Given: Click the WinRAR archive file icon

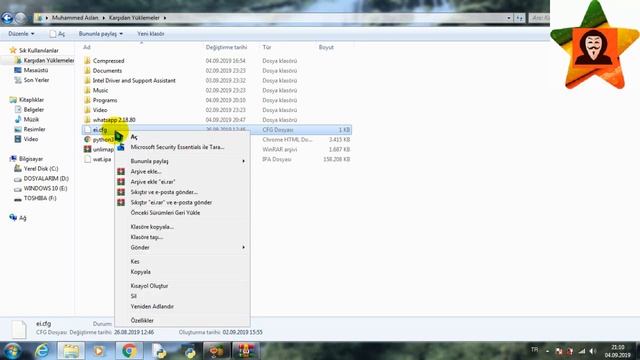Looking at the screenshot, I should (87, 149).
